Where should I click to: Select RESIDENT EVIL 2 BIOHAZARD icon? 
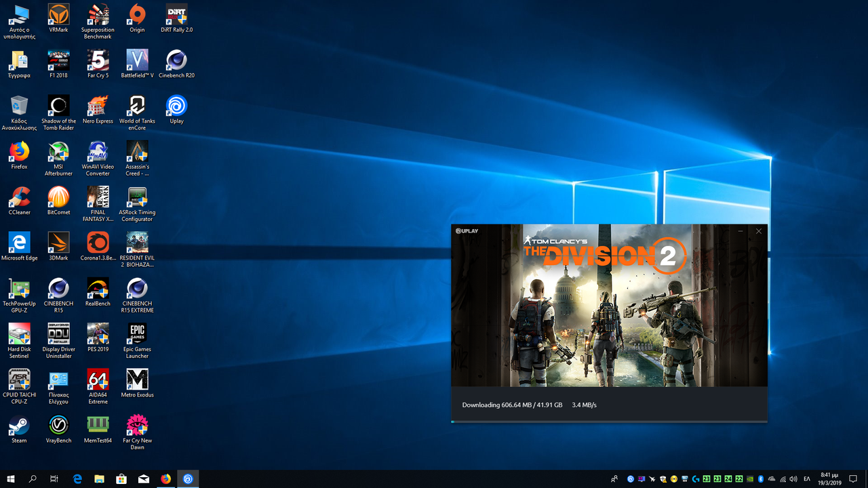click(x=137, y=249)
